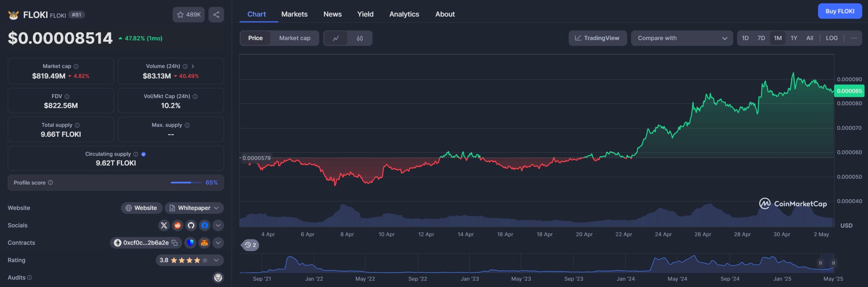Open FLOKI's GitHub social link

191,225
